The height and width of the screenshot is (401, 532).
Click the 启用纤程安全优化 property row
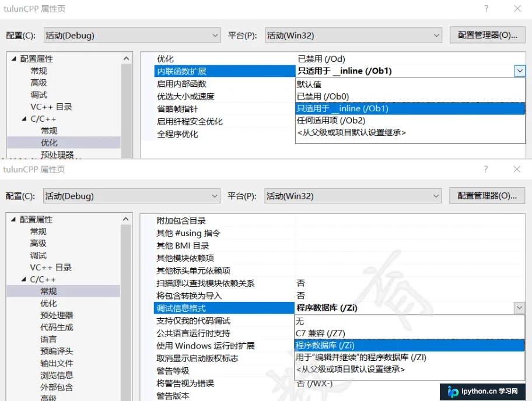tap(225, 121)
